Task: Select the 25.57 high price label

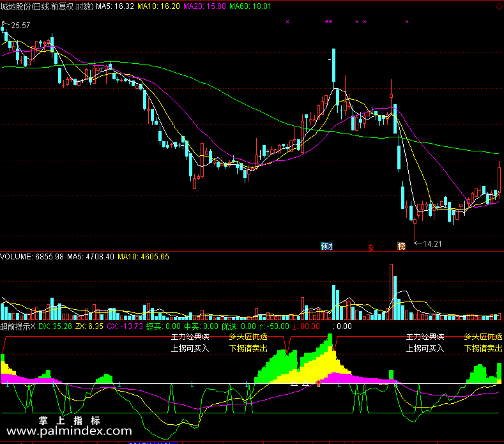Action: [20, 26]
